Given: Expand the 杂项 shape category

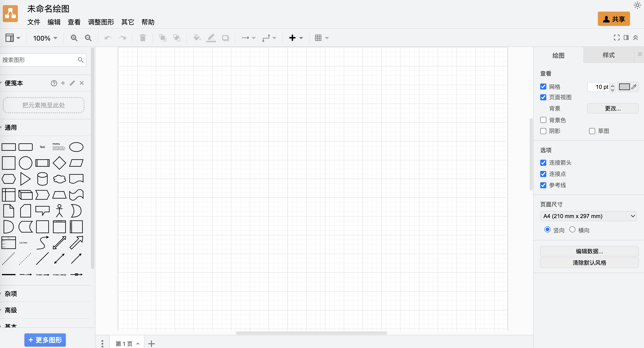Looking at the screenshot, I should [x=11, y=294].
